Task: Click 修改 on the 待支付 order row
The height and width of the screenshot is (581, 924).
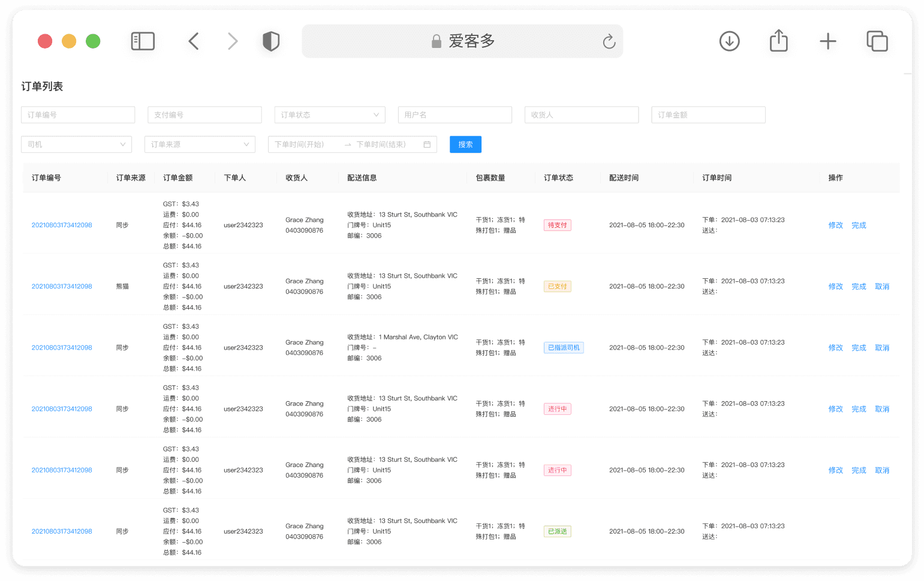Action: point(835,225)
